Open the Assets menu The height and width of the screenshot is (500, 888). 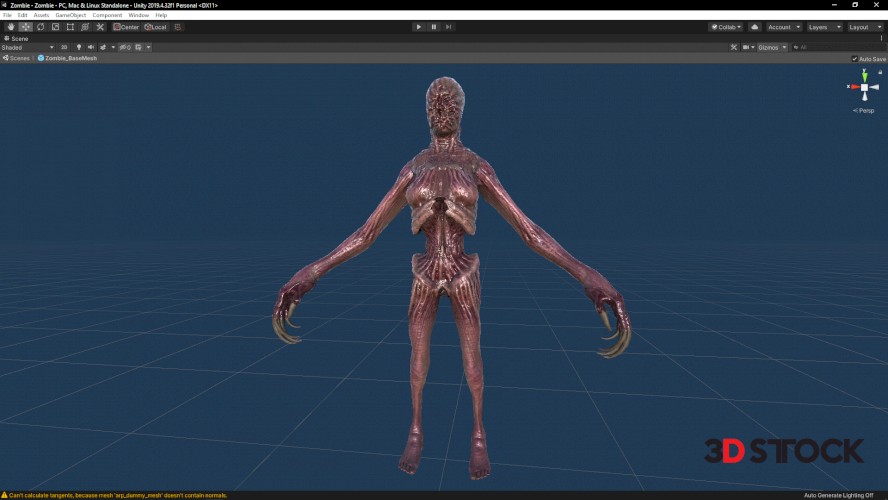tap(41, 15)
